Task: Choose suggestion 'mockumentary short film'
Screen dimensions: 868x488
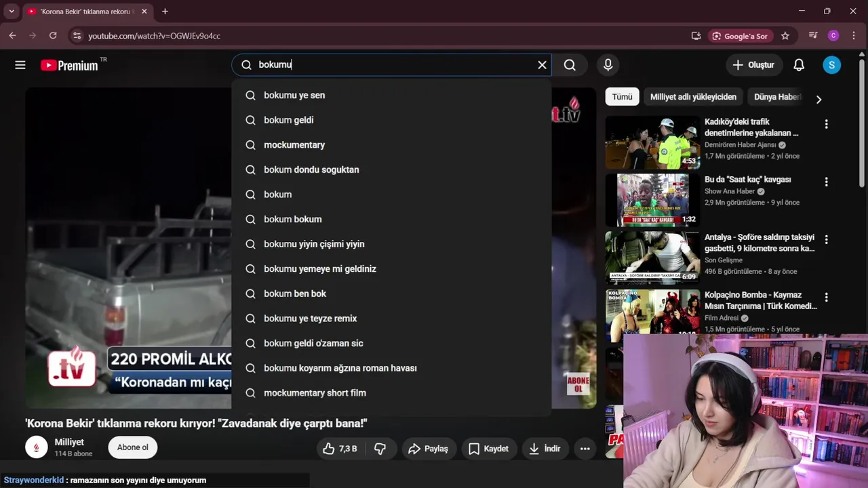Action: pos(391,393)
